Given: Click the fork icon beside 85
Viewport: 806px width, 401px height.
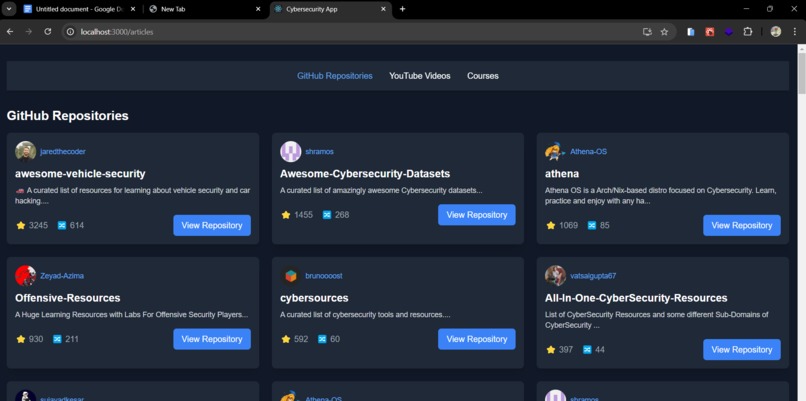Looking at the screenshot, I should (592, 225).
